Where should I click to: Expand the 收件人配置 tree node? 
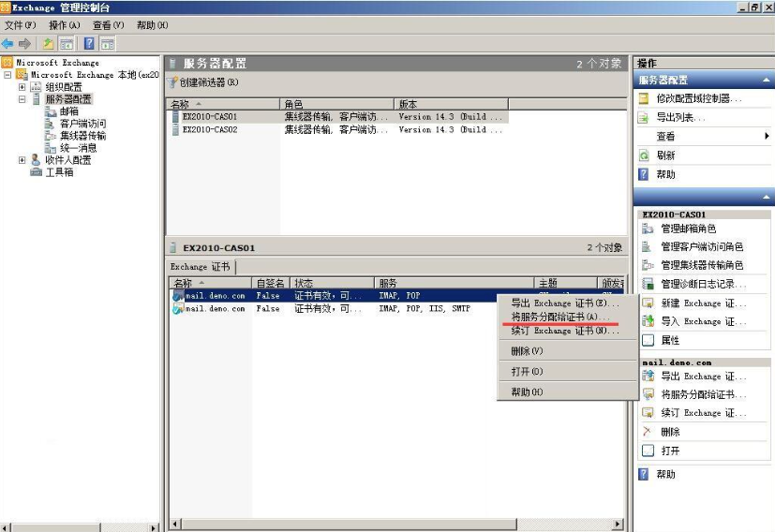click(x=22, y=160)
